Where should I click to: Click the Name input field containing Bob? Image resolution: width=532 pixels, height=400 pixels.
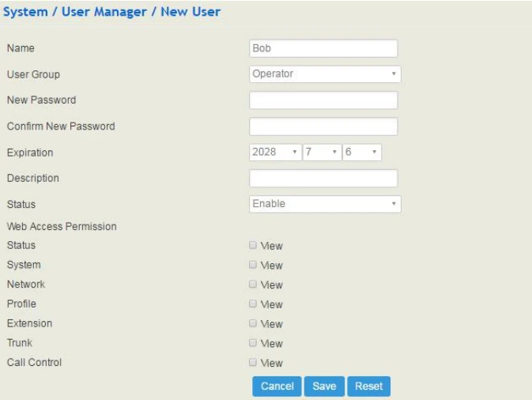point(323,48)
